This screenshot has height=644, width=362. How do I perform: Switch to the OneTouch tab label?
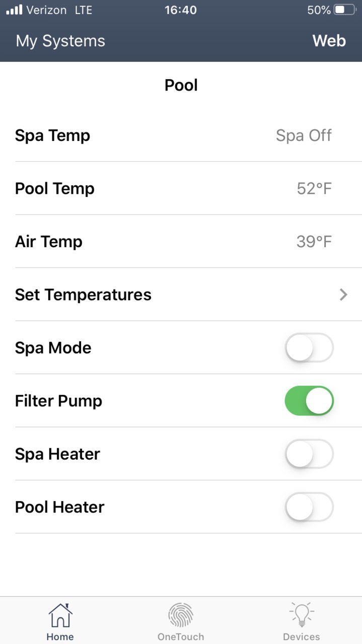coord(181,637)
